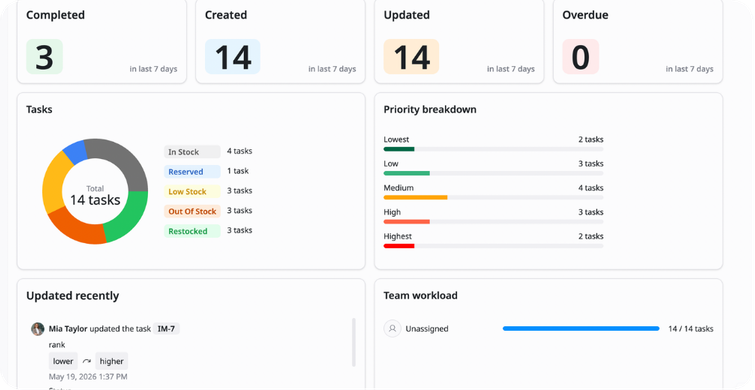The image size is (755, 390).
Task: Click the green Restocked donut segment
Action: [130, 219]
